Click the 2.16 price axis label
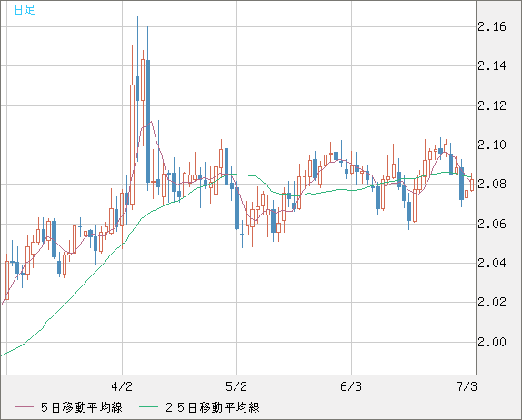Screen dimensions: 522x420 click(492, 26)
